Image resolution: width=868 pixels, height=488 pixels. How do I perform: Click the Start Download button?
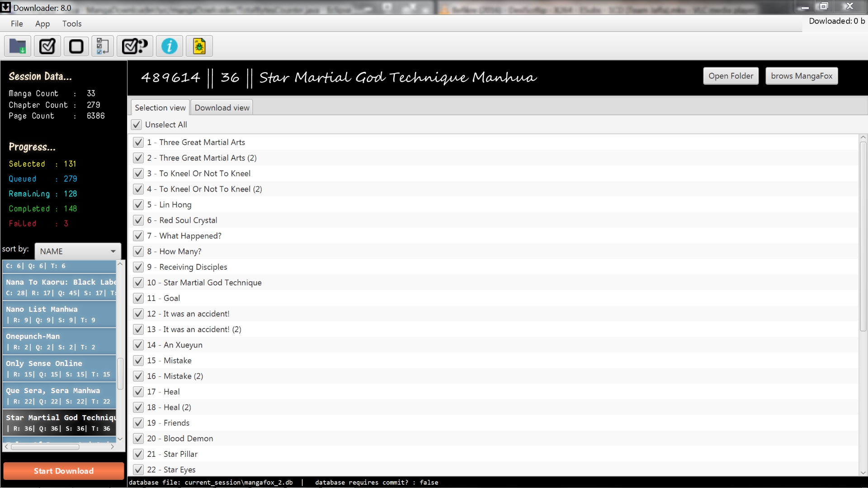(63, 471)
